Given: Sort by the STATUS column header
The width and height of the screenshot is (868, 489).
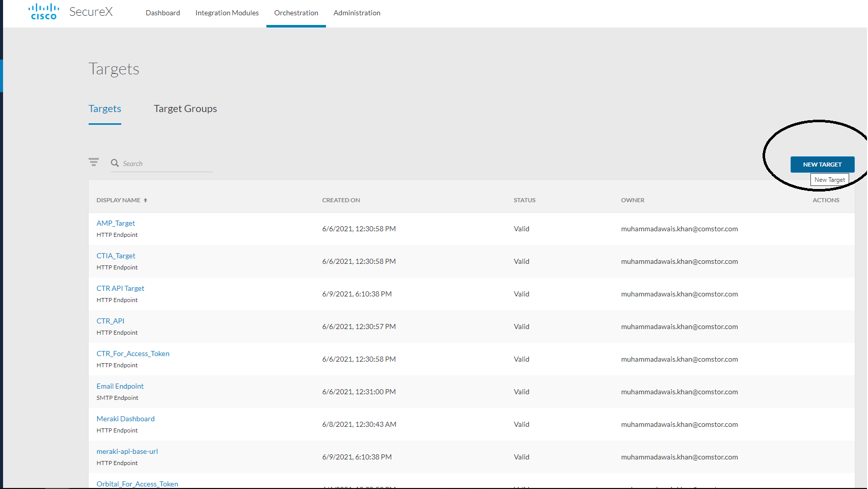Looking at the screenshot, I should point(525,200).
